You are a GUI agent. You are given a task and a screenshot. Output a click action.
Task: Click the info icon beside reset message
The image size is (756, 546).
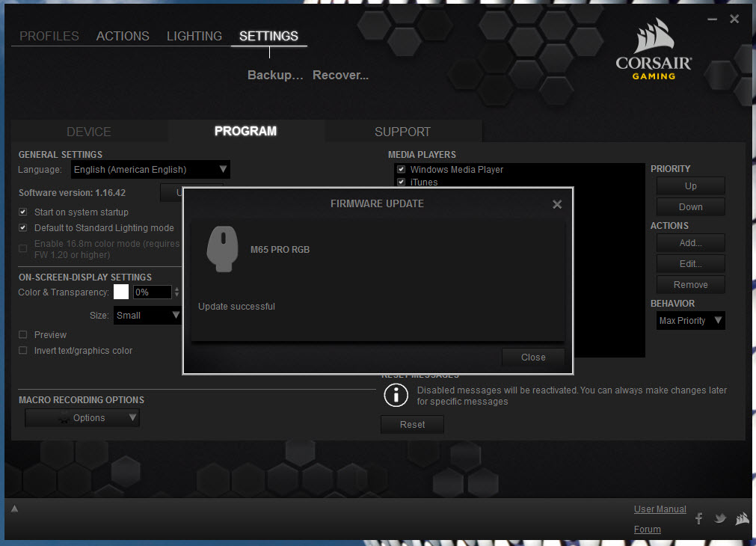[396, 396]
